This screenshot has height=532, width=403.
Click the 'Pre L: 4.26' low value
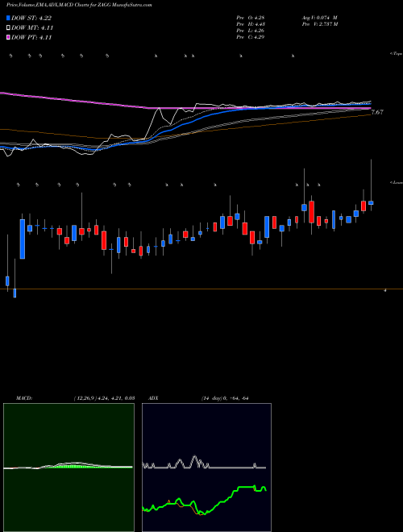[251, 31]
